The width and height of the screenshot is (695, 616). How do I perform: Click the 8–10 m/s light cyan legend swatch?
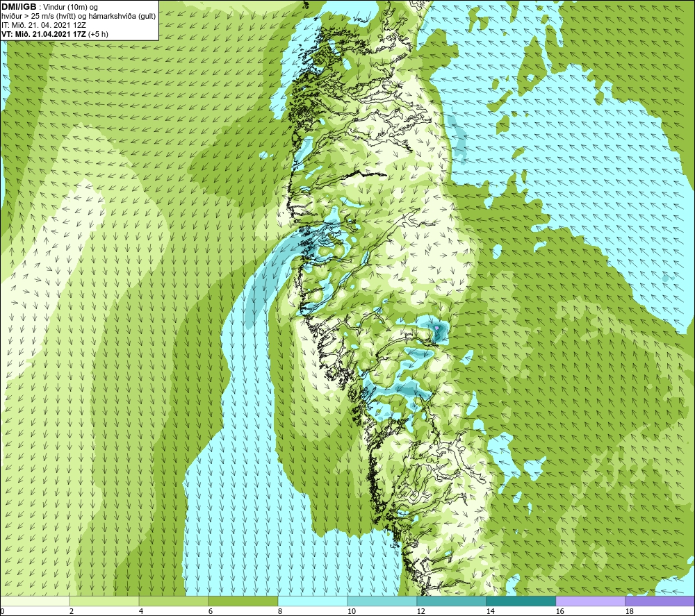(313, 601)
